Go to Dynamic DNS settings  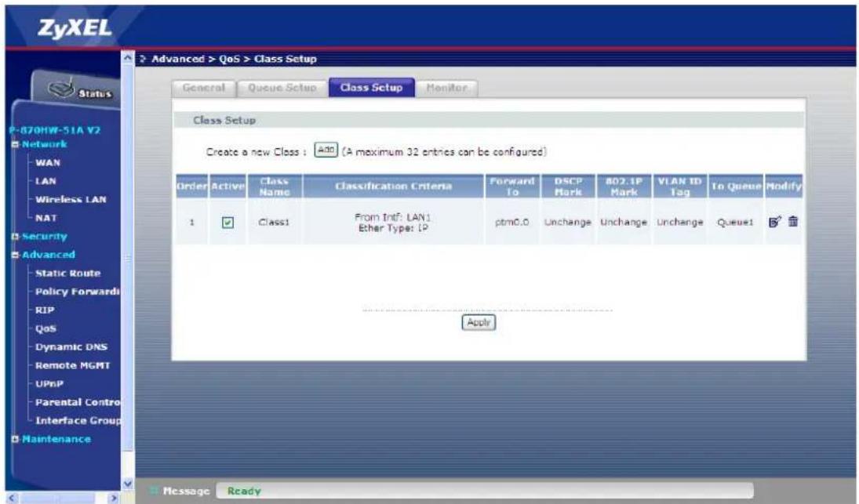pyautogui.click(x=71, y=347)
